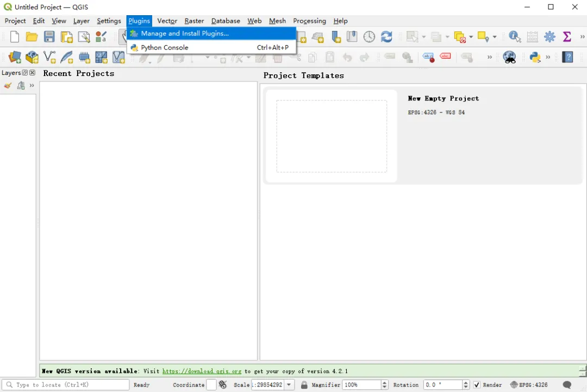587x392 pixels.
Task: Click the Magnifier 100% field
Action: coord(361,384)
